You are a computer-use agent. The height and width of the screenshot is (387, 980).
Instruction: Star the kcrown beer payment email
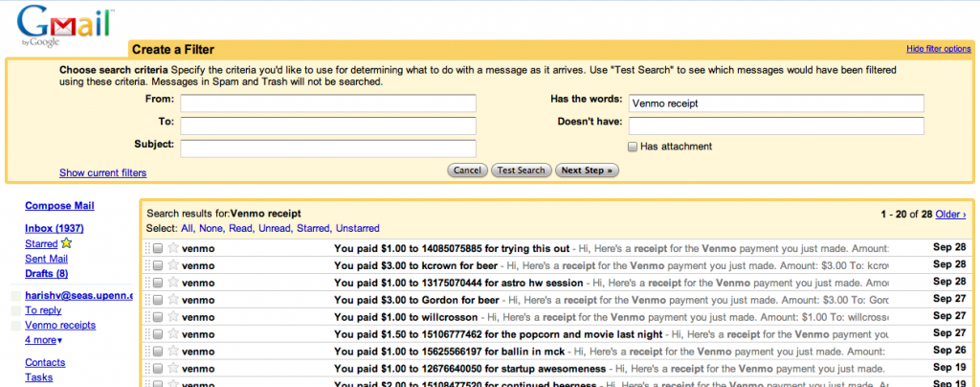tap(174, 265)
